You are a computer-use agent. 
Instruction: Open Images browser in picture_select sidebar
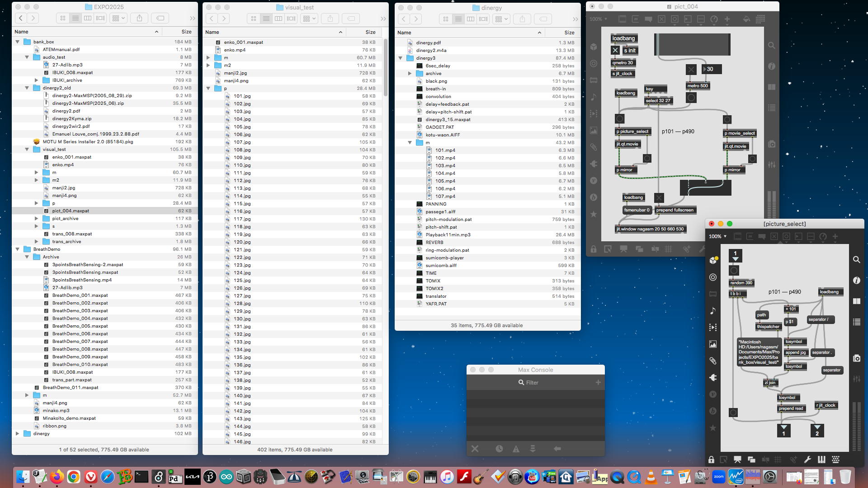point(713,344)
